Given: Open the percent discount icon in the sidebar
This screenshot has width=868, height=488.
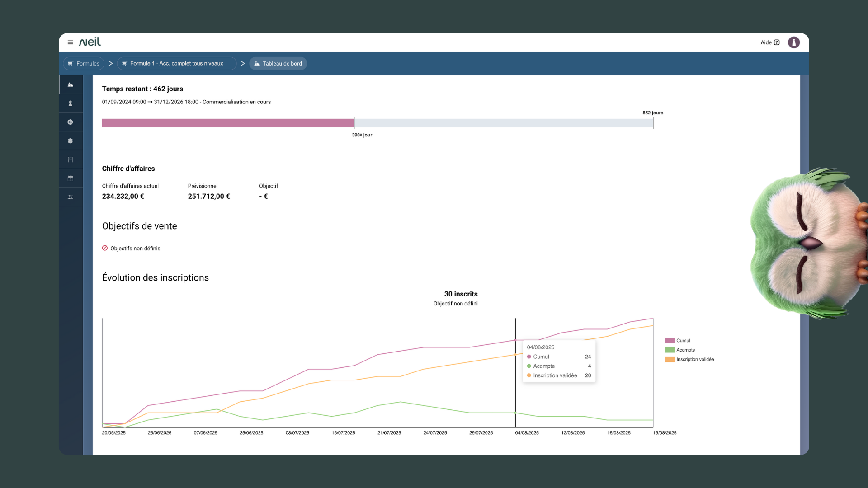Looking at the screenshot, I should pos(71,122).
